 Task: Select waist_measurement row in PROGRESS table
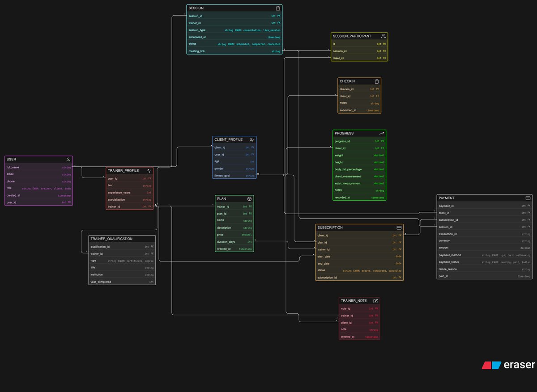[359, 183]
